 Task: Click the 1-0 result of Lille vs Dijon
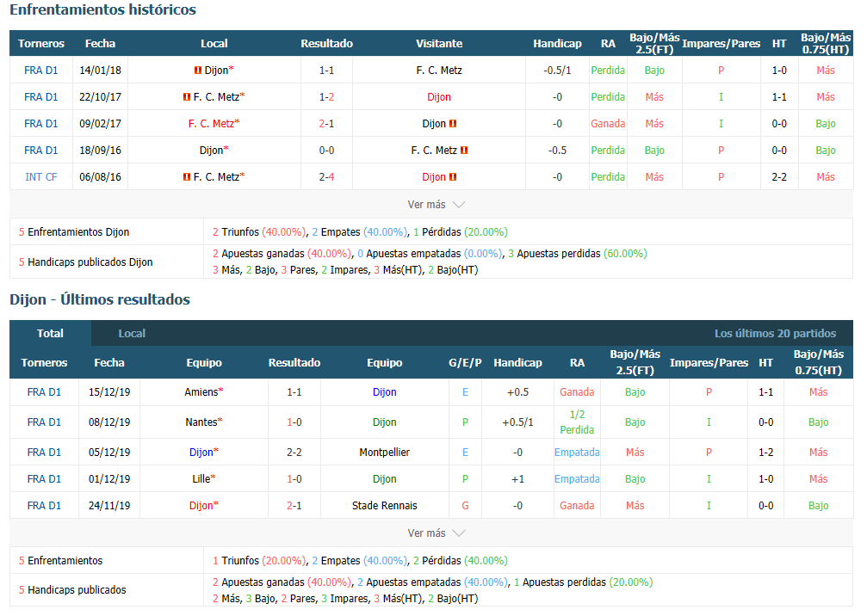click(x=294, y=479)
